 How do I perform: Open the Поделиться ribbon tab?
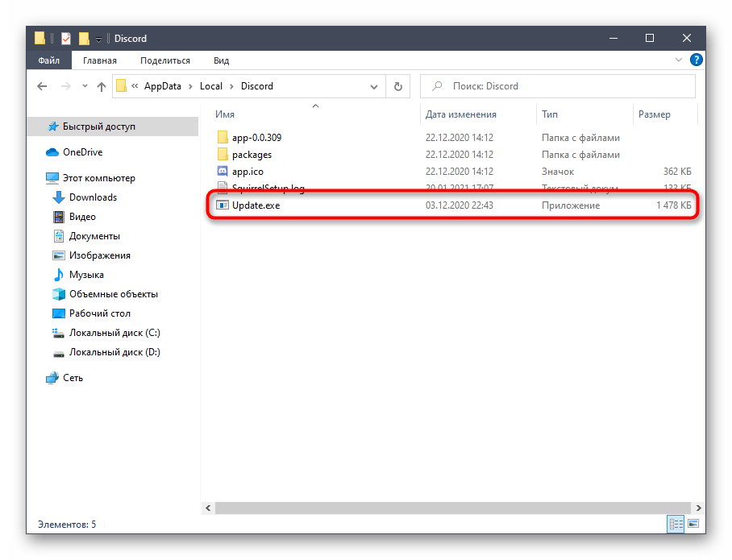point(164,60)
